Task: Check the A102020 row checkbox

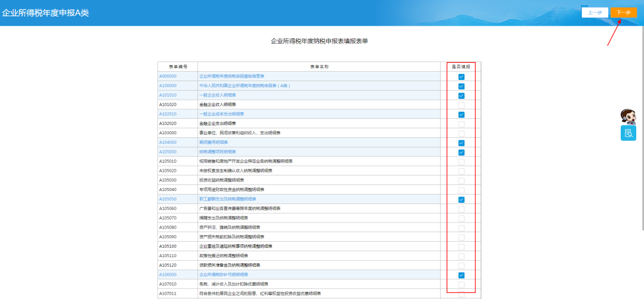Action: (x=461, y=124)
